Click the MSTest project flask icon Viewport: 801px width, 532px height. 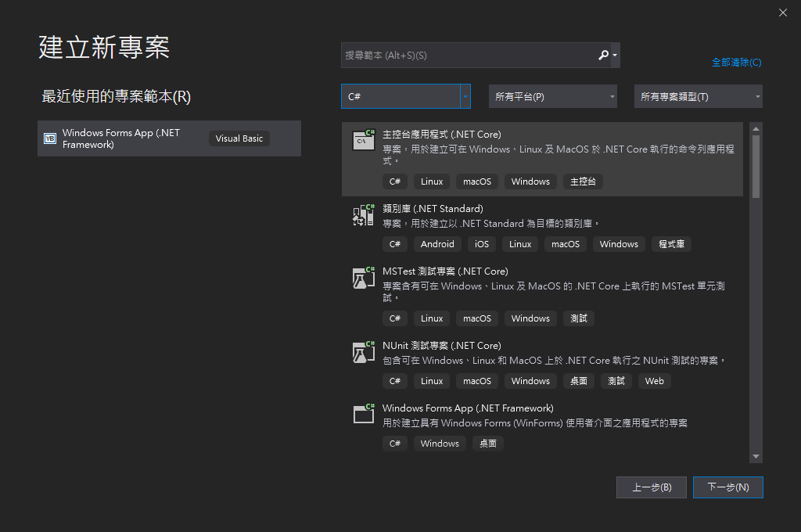click(363, 278)
